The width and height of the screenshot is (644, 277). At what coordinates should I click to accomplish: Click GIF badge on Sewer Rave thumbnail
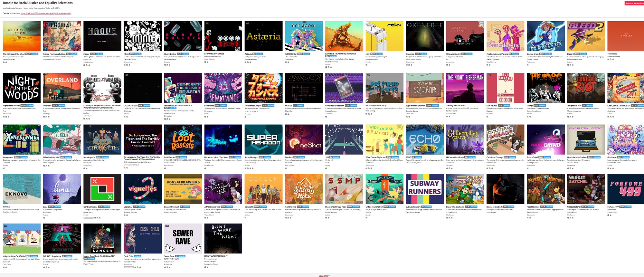[167, 226]
